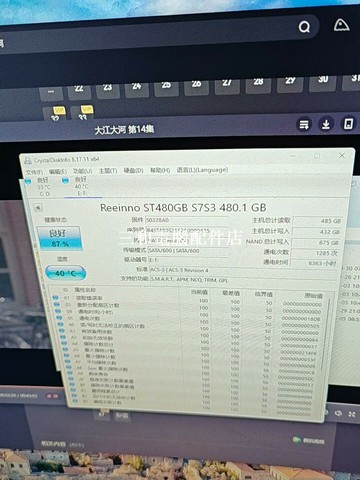This screenshot has height=480, width=360.
Task: Open the 硬盘(D) menu
Action: pyautogui.click(x=133, y=170)
